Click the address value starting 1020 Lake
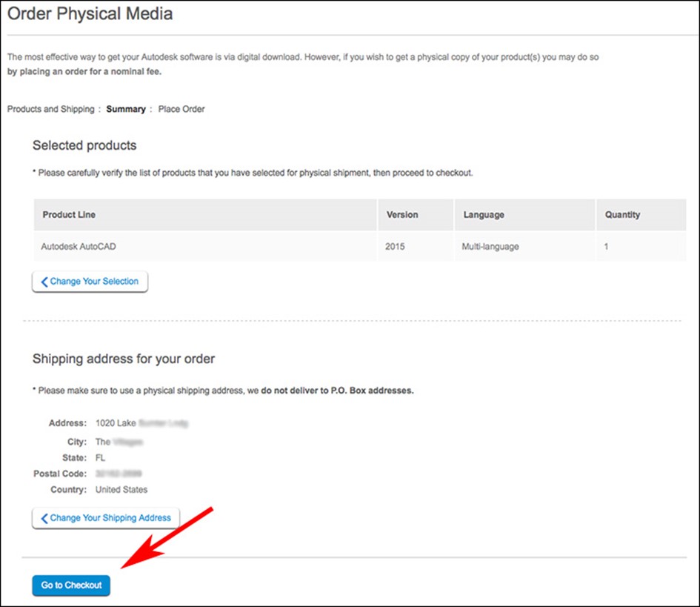Viewport: 700px width, 607px height. click(x=141, y=423)
